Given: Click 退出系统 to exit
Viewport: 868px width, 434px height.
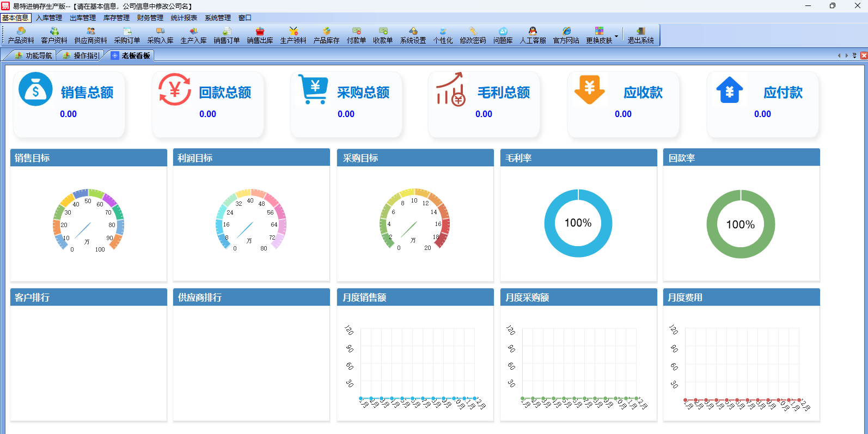Looking at the screenshot, I should [x=640, y=35].
